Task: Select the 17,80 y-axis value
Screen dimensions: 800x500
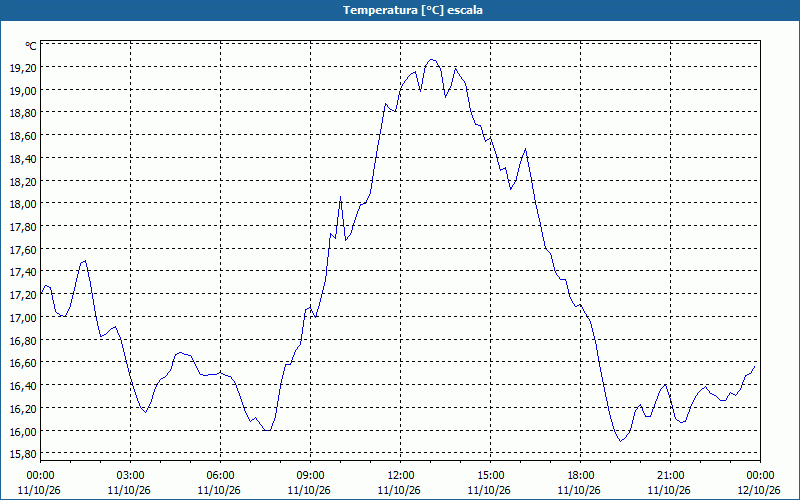Action: point(23,227)
